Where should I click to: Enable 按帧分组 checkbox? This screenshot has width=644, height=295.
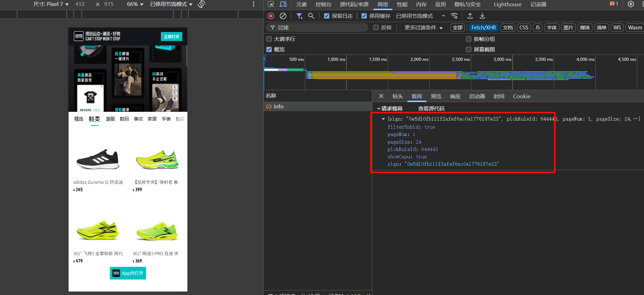[x=468, y=39]
